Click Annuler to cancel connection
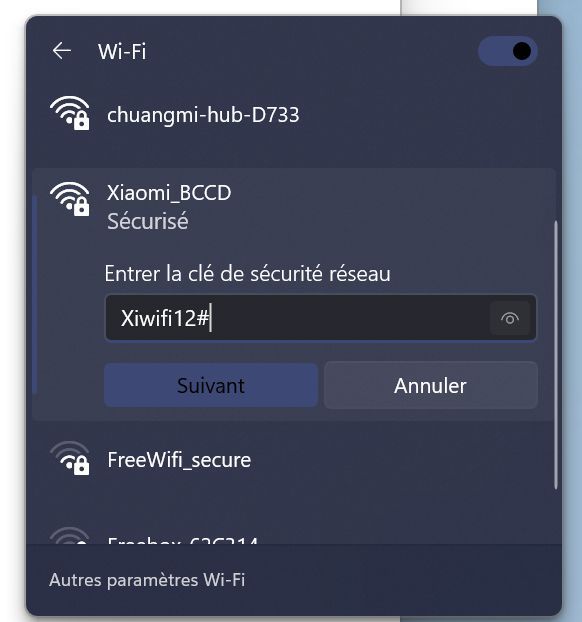582x622 pixels. tap(431, 385)
